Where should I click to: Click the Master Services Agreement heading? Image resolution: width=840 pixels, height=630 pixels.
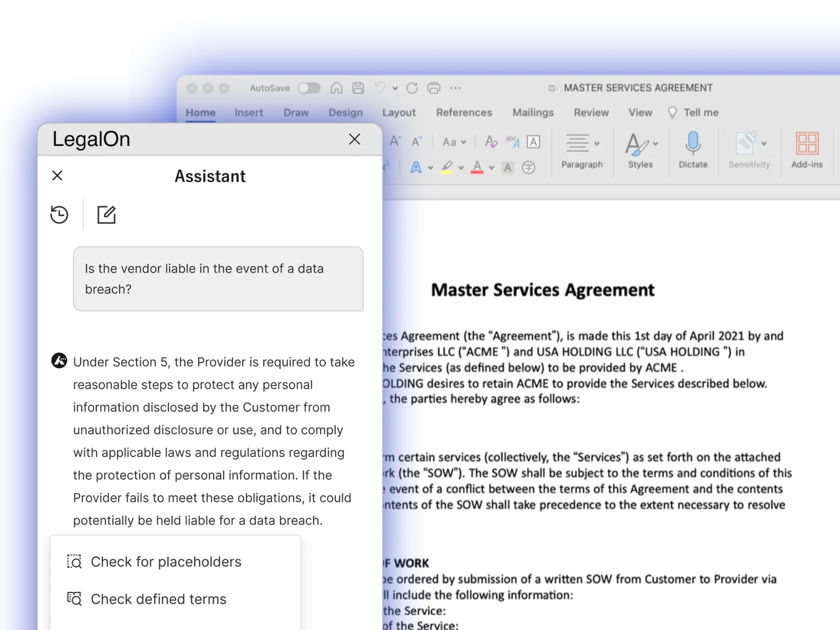[x=543, y=290]
